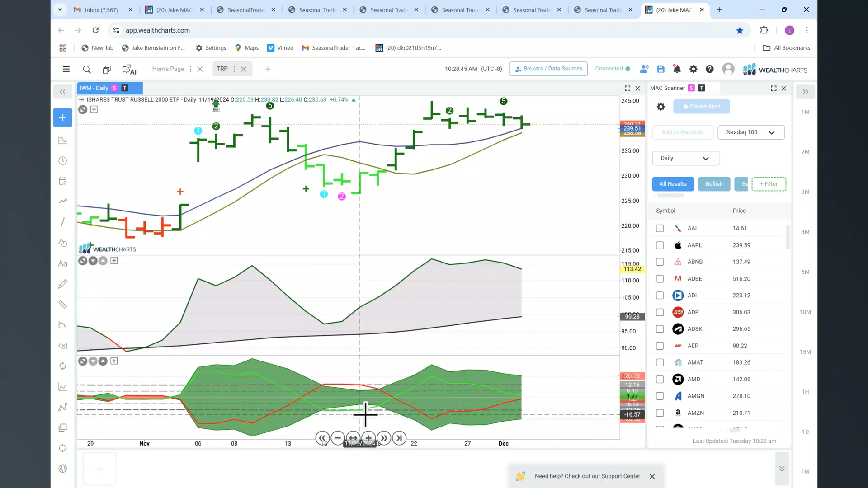
Task: Click the Symbol column header
Action: pos(665,211)
